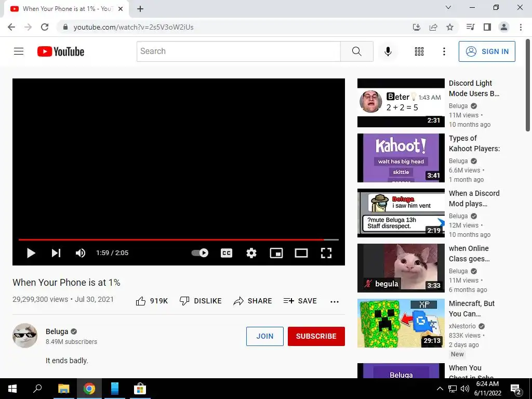Open the YouTube hamburger guide menu
The image size is (532, 399).
click(x=19, y=51)
